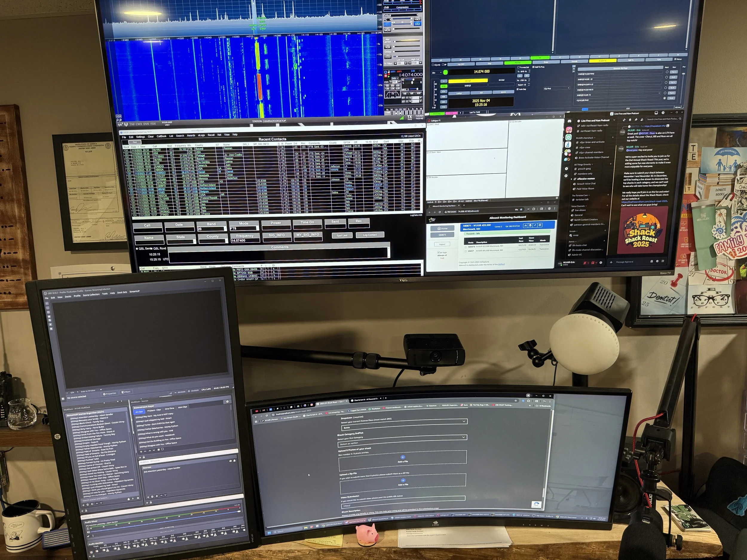Click the eye icon in OBS All Sources dock
Screen dimensions: 747x560
[x=231, y=461]
